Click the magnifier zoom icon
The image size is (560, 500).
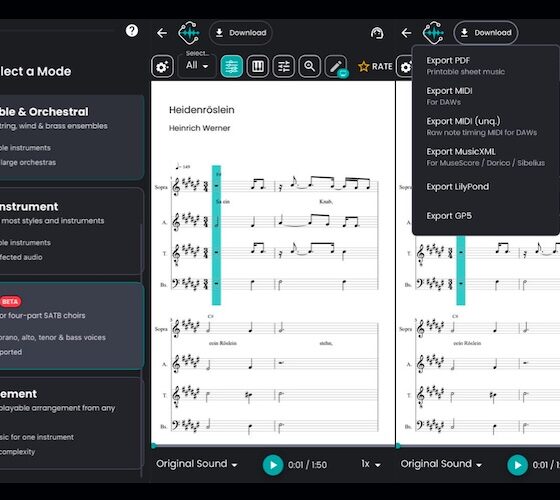coord(310,66)
